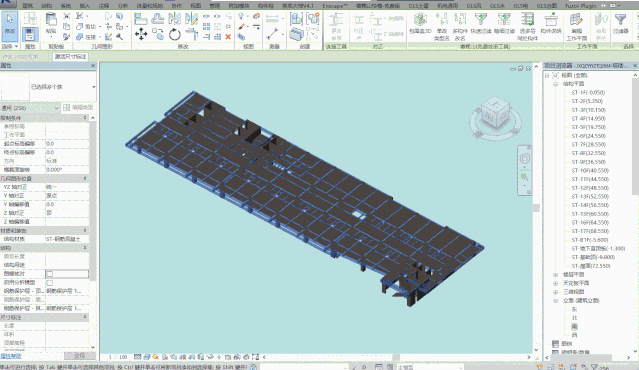This screenshot has height=370, width=639.
Task: Click the ViewCube in the 3D view
Action: click(x=495, y=114)
